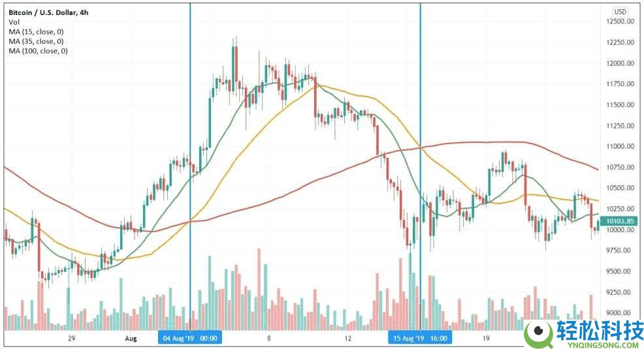Select the Aug label on the time axis
The height and width of the screenshot is (349, 644).
[131, 339]
